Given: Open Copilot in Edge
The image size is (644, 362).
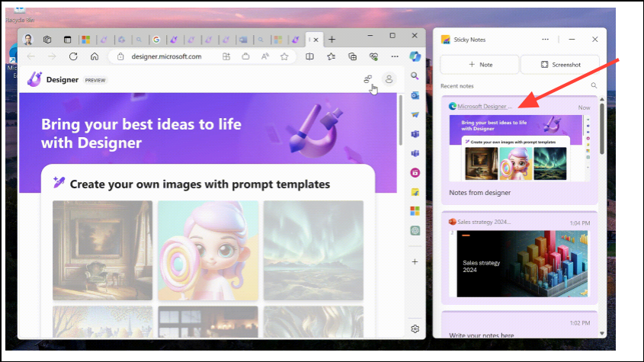Looking at the screenshot, I should pyautogui.click(x=415, y=56).
